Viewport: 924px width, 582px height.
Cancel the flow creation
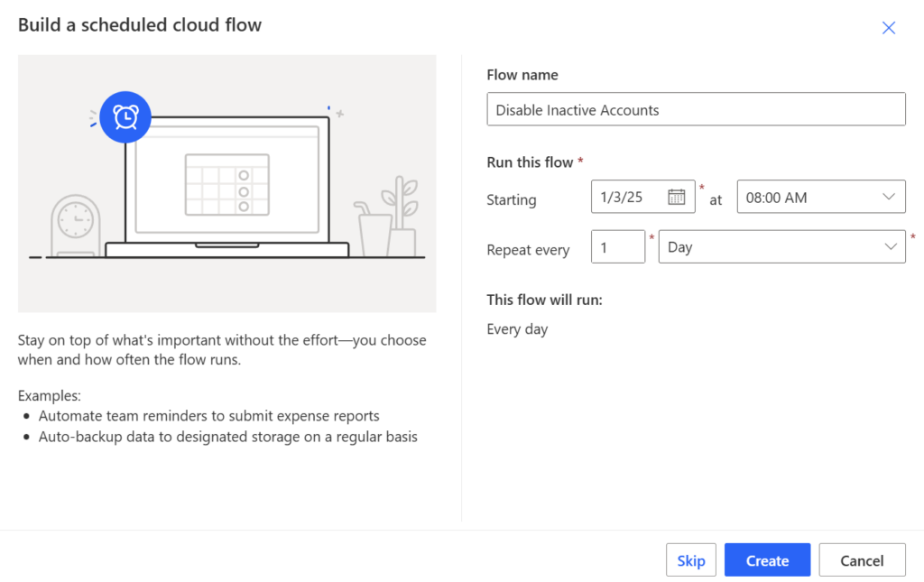pyautogui.click(x=862, y=560)
